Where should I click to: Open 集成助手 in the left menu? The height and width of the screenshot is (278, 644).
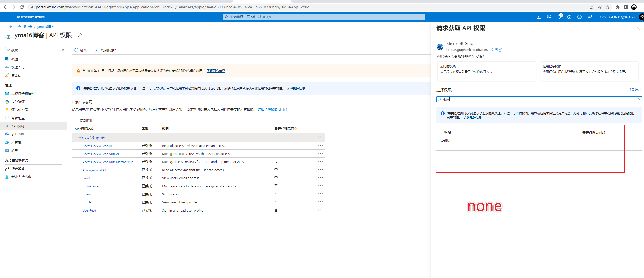pos(18,75)
